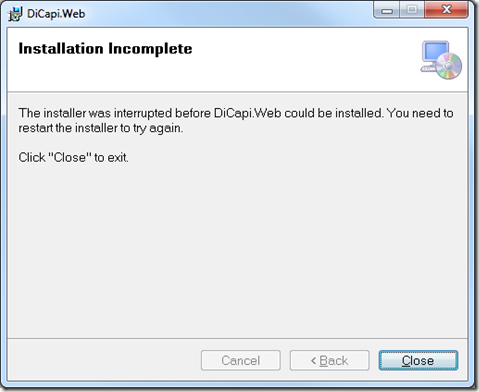This screenshot has height=392, width=479.
Task: Click the Installation Incomplete heading
Action: pyautogui.click(x=105, y=49)
